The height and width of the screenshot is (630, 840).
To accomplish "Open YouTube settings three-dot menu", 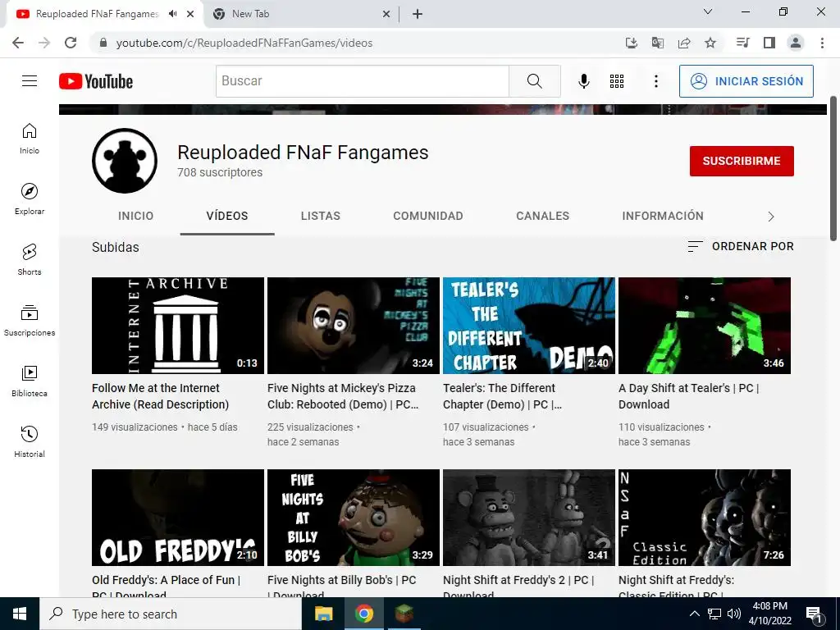I will coord(655,81).
